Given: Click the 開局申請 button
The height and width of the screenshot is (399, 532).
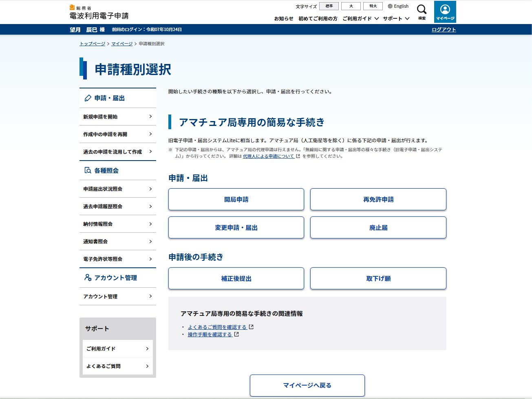Looking at the screenshot, I should 236,199.
